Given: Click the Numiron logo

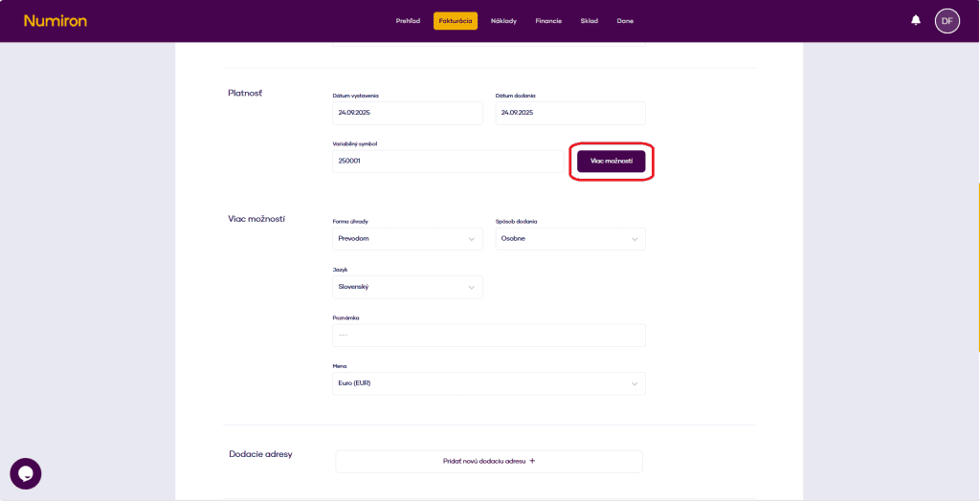Looking at the screenshot, I should tap(55, 20).
